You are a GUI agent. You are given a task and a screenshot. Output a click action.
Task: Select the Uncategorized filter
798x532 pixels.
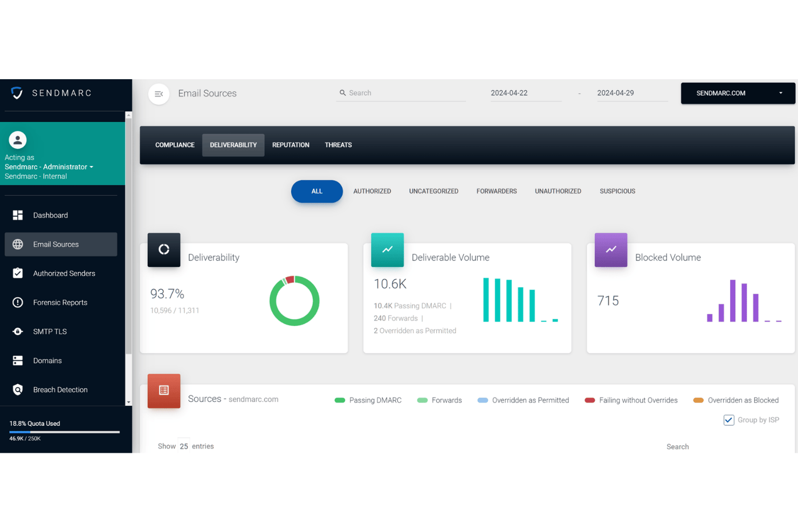[434, 191]
